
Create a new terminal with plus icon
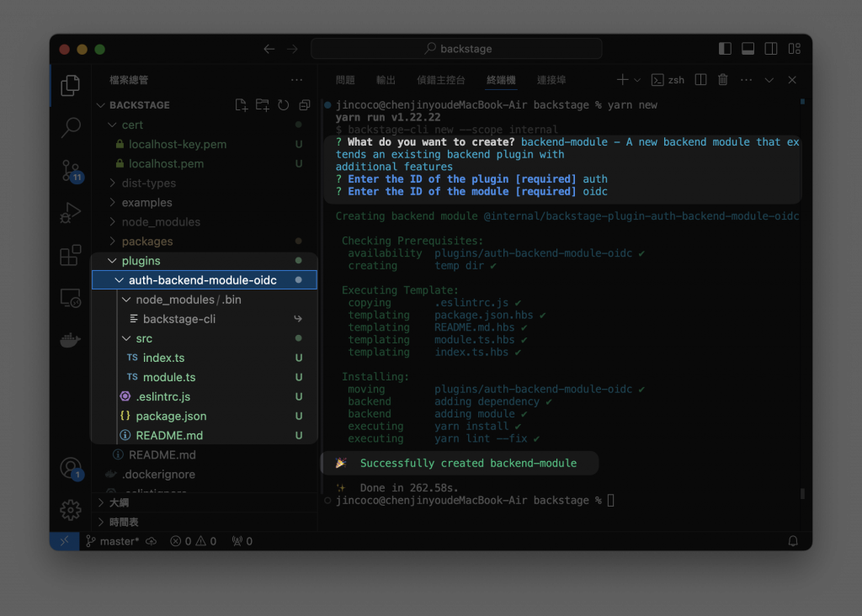pyautogui.click(x=622, y=80)
